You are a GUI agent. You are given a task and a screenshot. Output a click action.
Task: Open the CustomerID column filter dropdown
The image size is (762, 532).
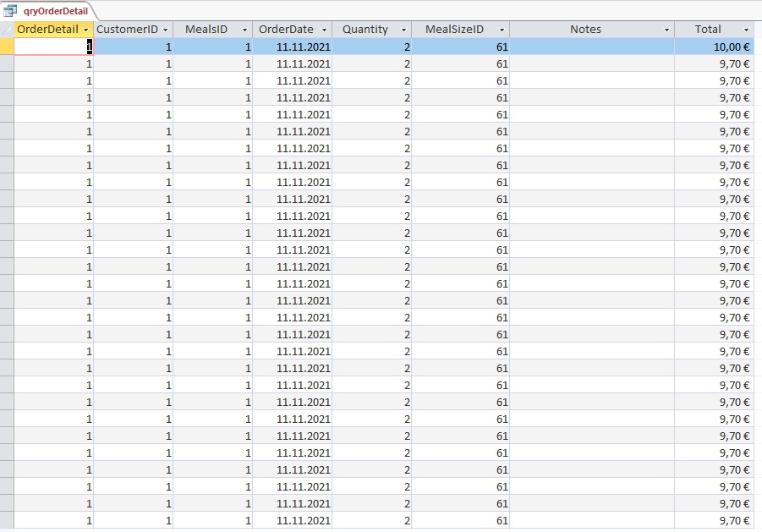pyautogui.click(x=165, y=30)
